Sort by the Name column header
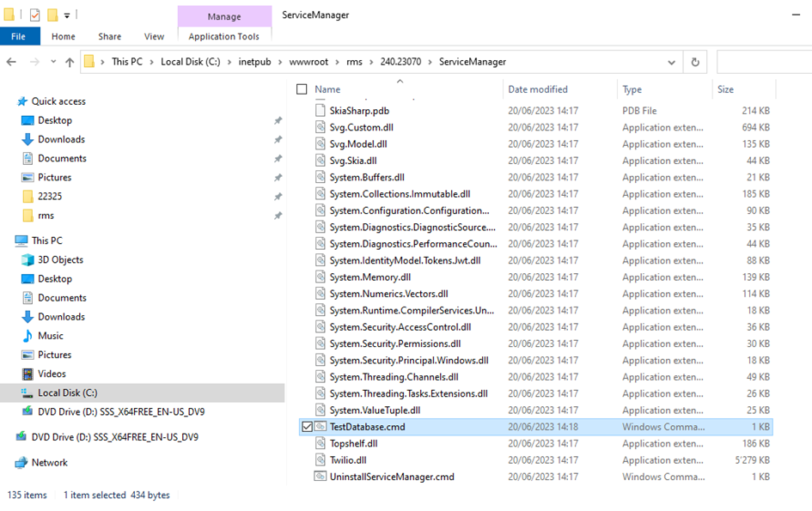Screen dimensions: 812x511 point(327,89)
